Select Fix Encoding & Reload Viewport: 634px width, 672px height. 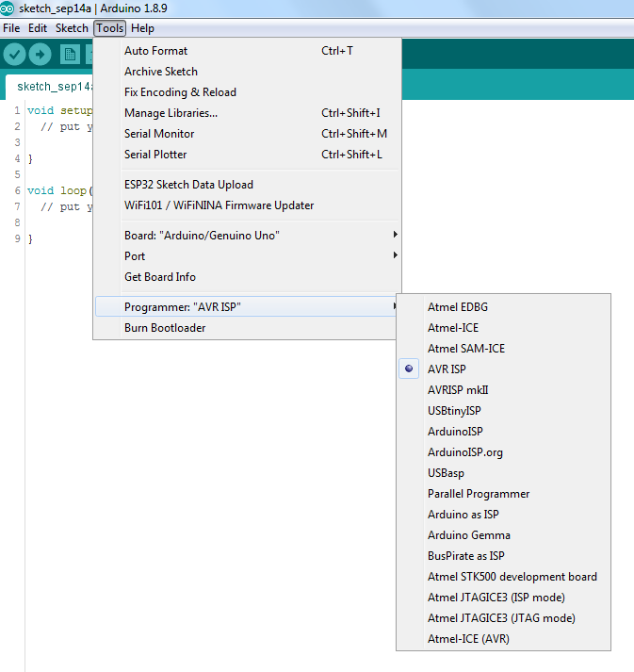pos(248,92)
